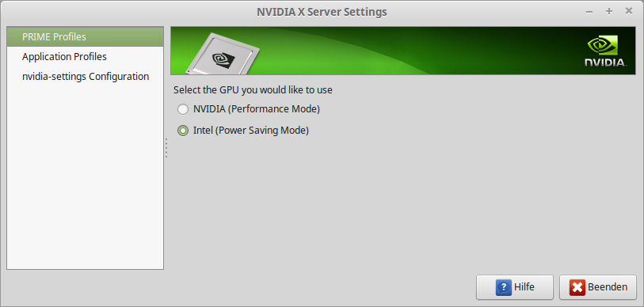Click the Hilfe button
The height and width of the screenshot is (307, 644).
(x=515, y=287)
